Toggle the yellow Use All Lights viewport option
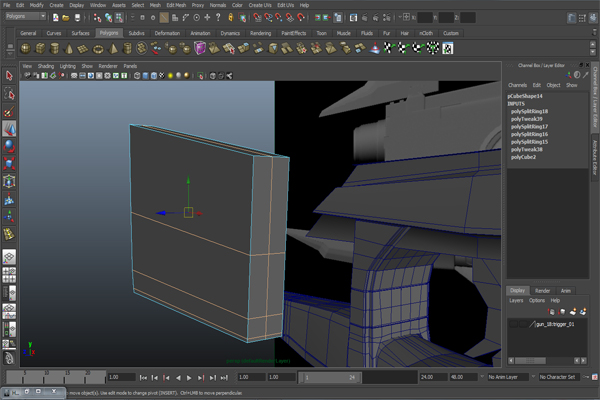 coord(170,76)
